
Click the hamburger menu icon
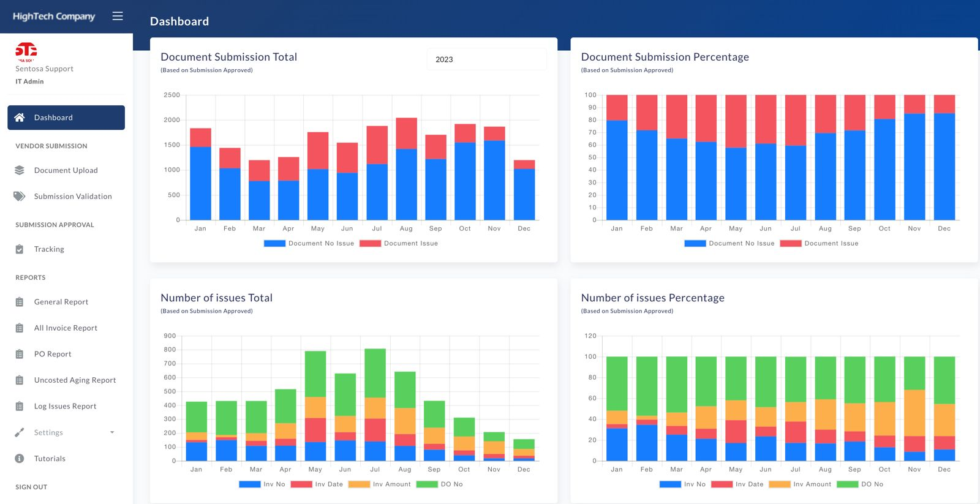tap(118, 16)
